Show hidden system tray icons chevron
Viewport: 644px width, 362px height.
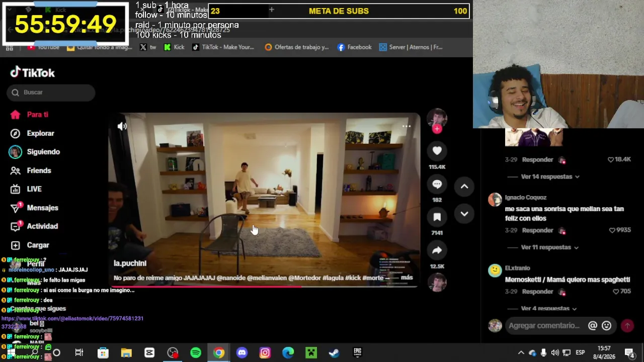click(521, 353)
